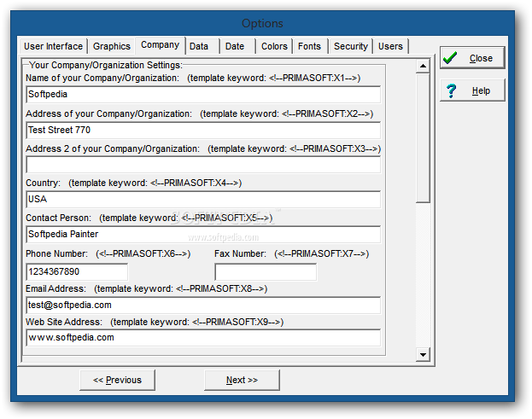Click the Contact Person field with Softpedia Painter
This screenshot has width=532, height=419.
[x=203, y=234]
